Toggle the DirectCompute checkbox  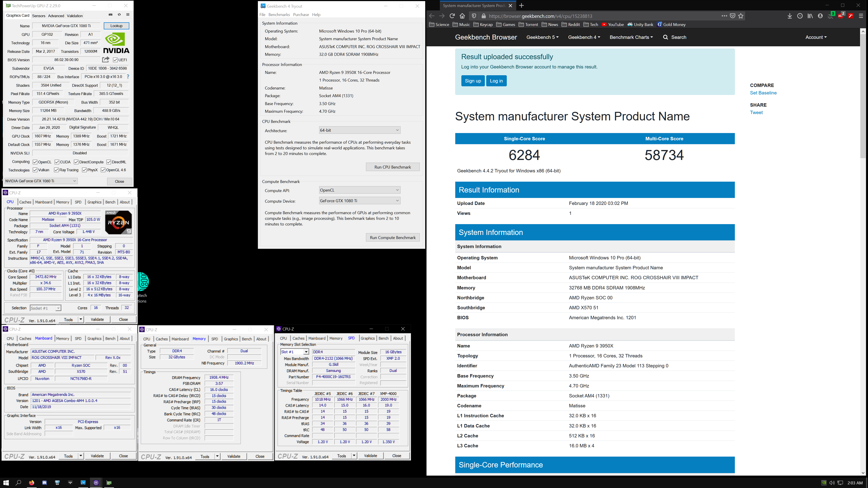pos(76,162)
